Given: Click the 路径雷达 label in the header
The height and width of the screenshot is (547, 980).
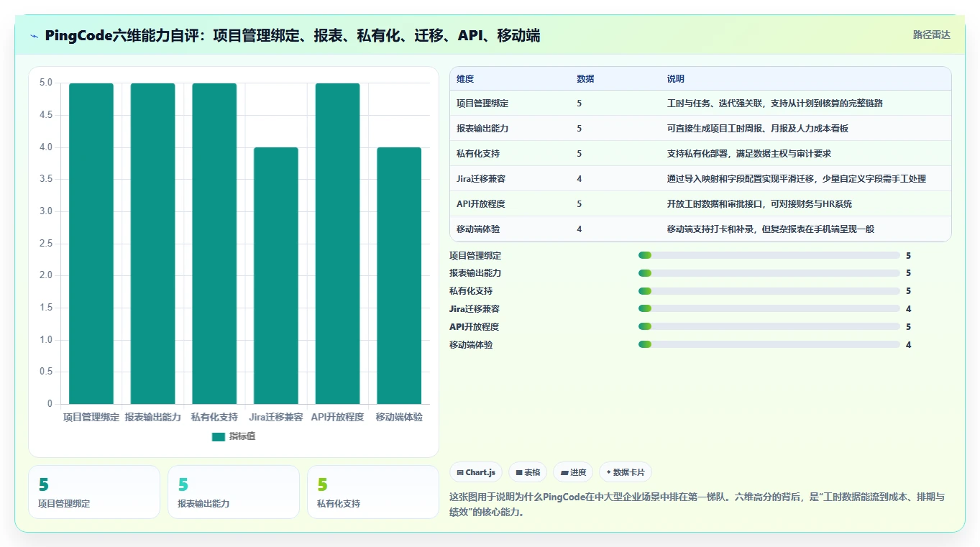Looking at the screenshot, I should coord(931,35).
